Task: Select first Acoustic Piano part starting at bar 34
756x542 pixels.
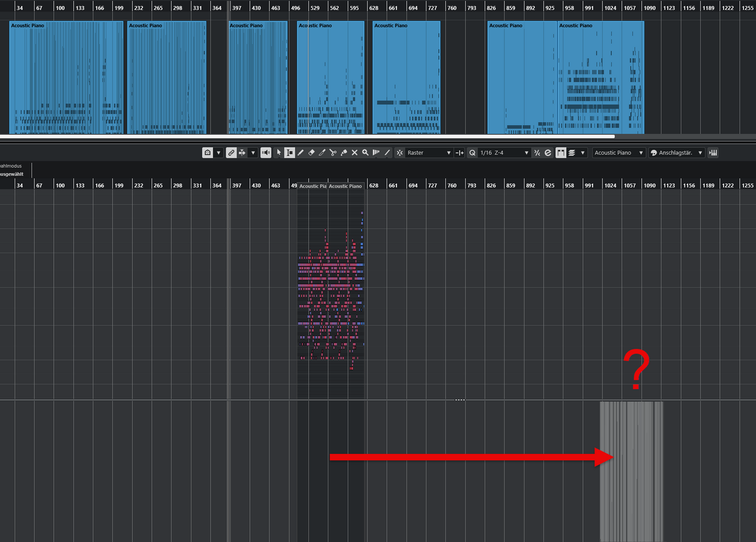Action: 66,77
